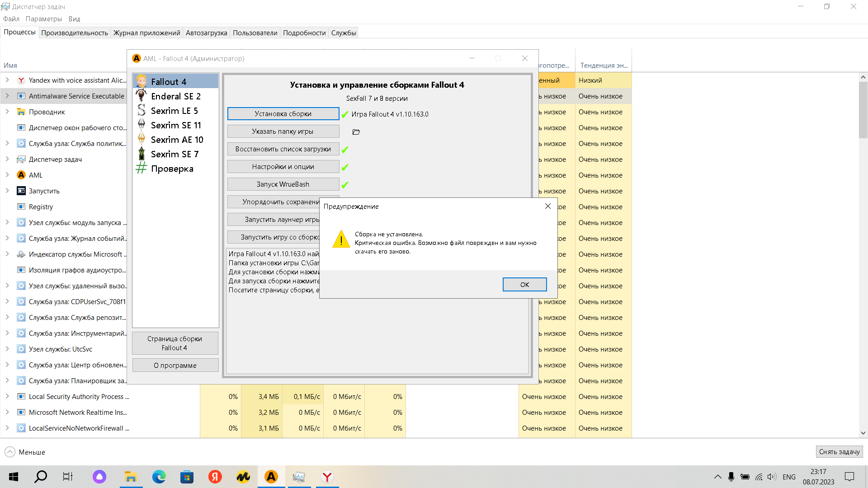This screenshot has height=488, width=868.
Task: Select Fallout 4 icon in build list
Action: 142,81
